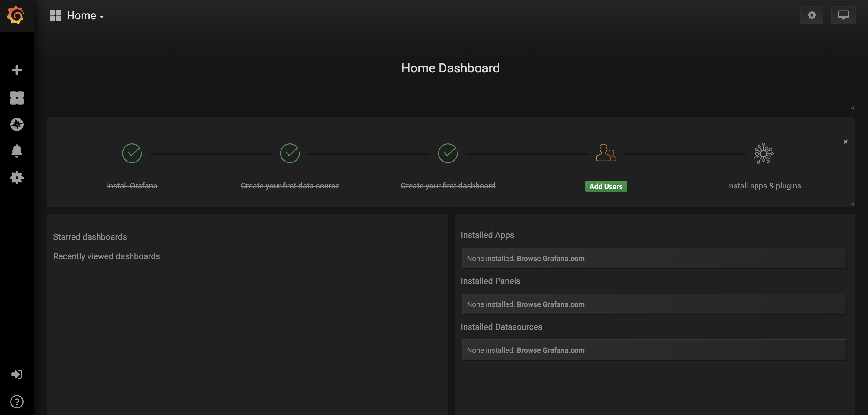Click the Add Users people icon
Image resolution: width=868 pixels, height=415 pixels.
click(606, 153)
